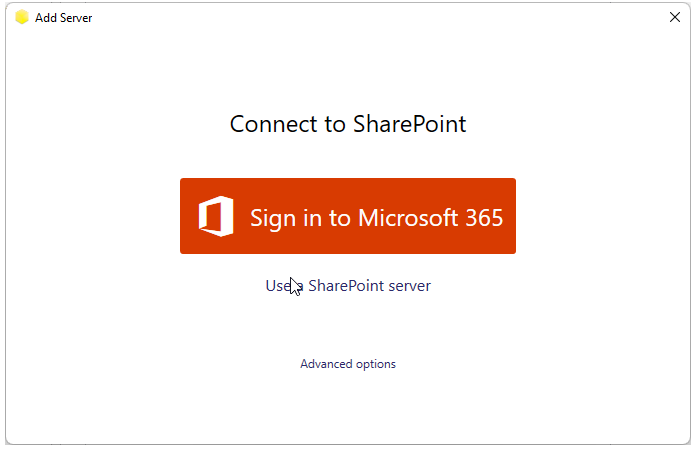Click the Connect to SharePoint heading
This screenshot has height=450, width=695.
(348, 124)
